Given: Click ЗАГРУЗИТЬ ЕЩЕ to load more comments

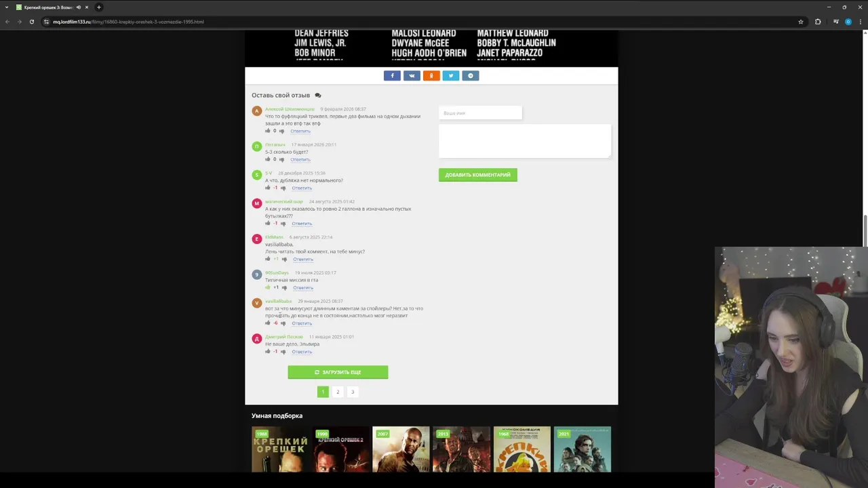Looking at the screenshot, I should [338, 372].
